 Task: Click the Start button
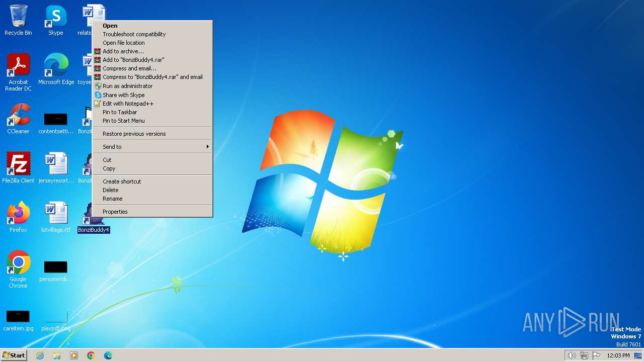point(14,355)
